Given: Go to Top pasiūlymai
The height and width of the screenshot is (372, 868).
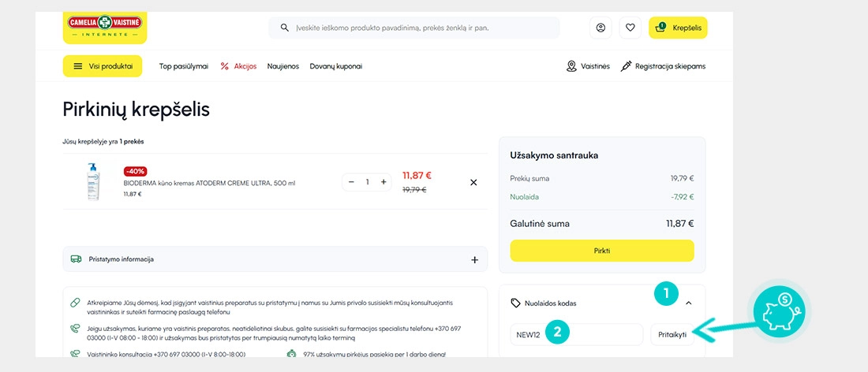Looking at the screenshot, I should (184, 66).
